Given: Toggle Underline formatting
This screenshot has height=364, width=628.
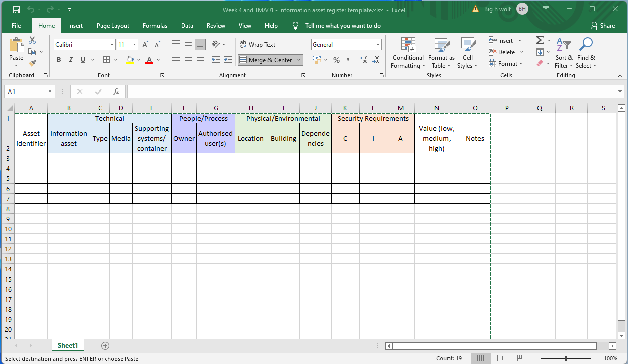Looking at the screenshot, I should tap(83, 60).
